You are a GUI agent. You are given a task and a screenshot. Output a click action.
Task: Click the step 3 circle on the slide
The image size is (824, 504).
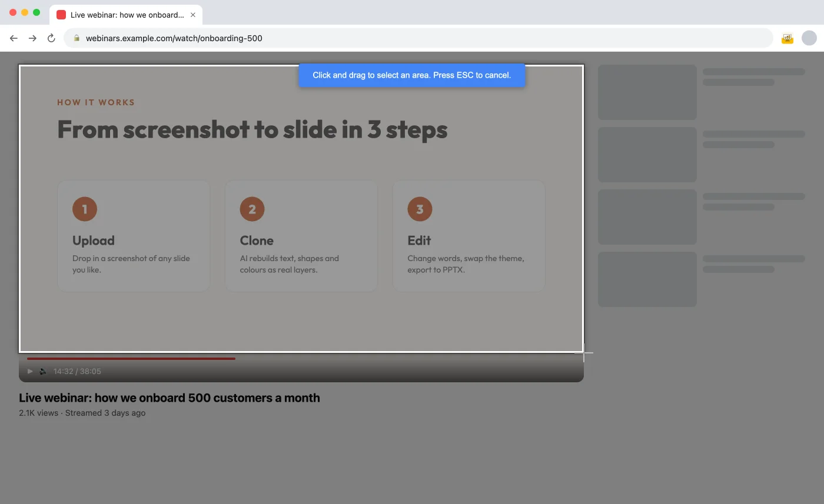420,209
